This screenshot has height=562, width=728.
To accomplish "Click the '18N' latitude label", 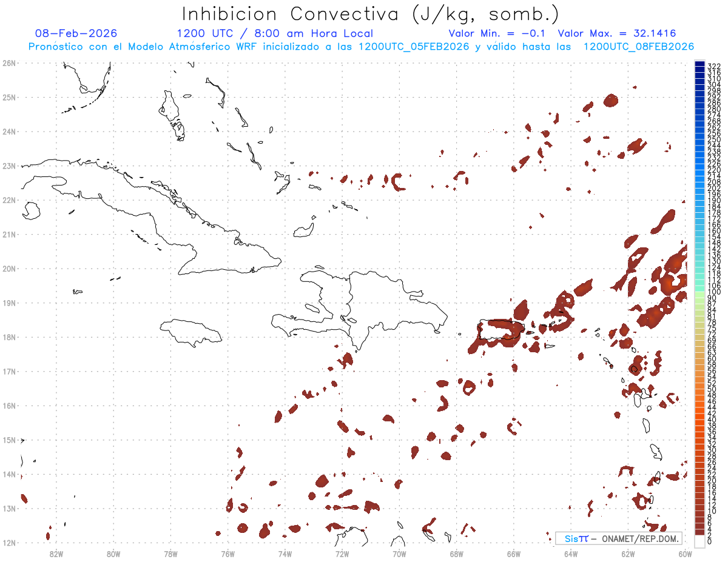I will point(9,337).
